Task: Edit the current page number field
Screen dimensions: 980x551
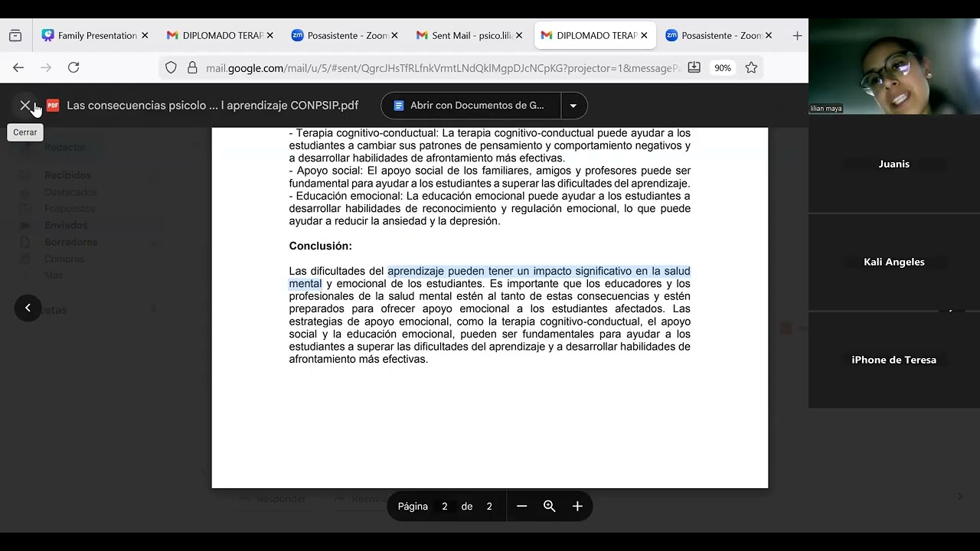Action: coord(444,506)
